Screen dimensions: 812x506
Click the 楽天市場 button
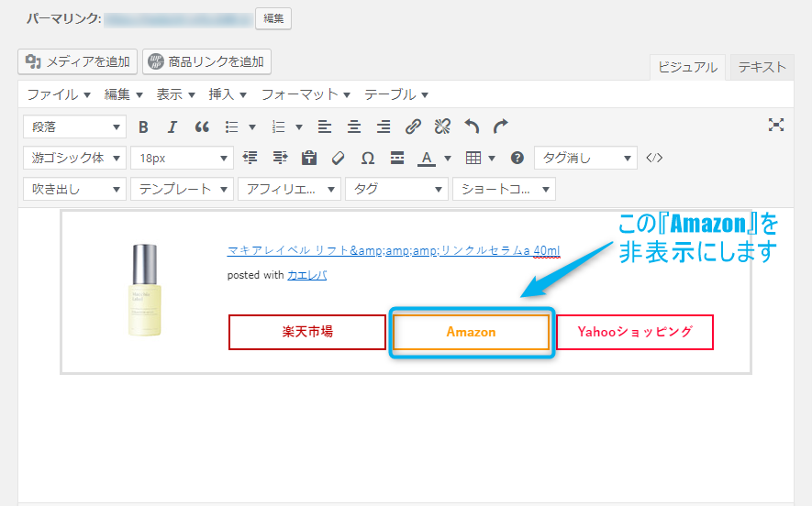(x=307, y=332)
